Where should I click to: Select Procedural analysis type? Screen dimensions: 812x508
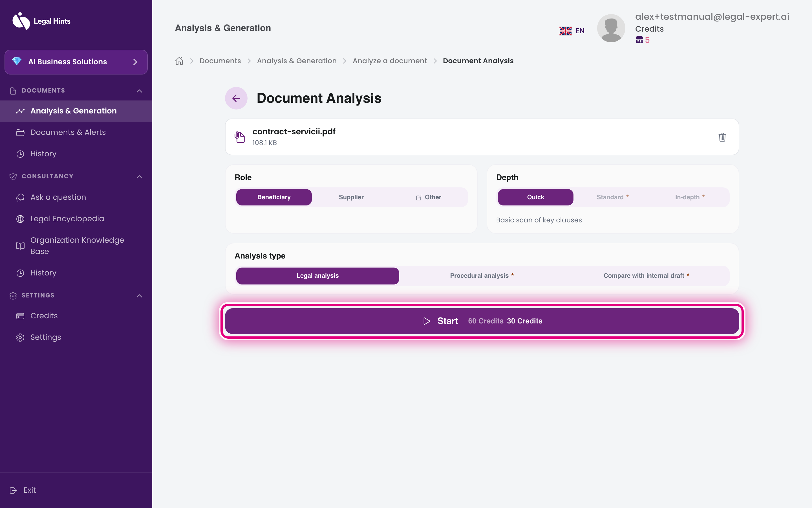click(482, 276)
